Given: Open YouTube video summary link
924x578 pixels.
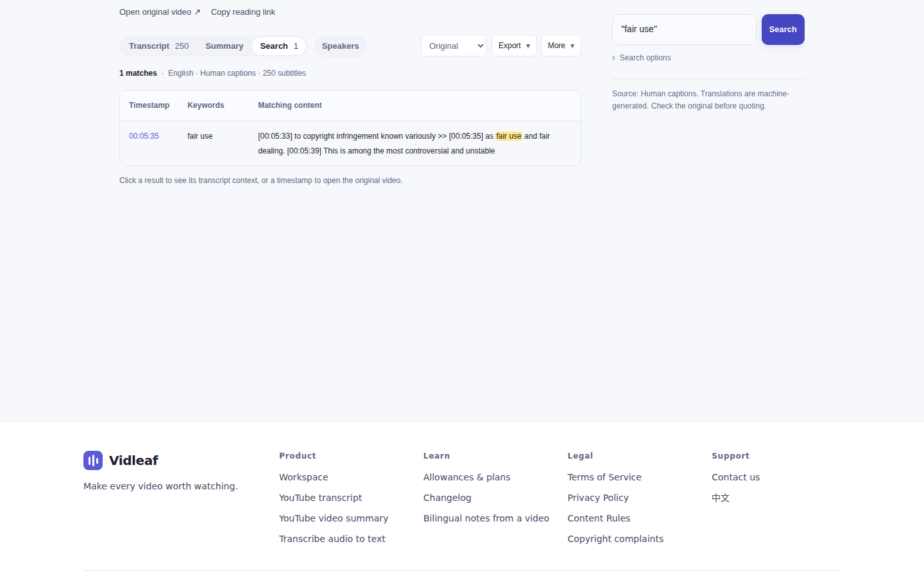Looking at the screenshot, I should [x=334, y=518].
